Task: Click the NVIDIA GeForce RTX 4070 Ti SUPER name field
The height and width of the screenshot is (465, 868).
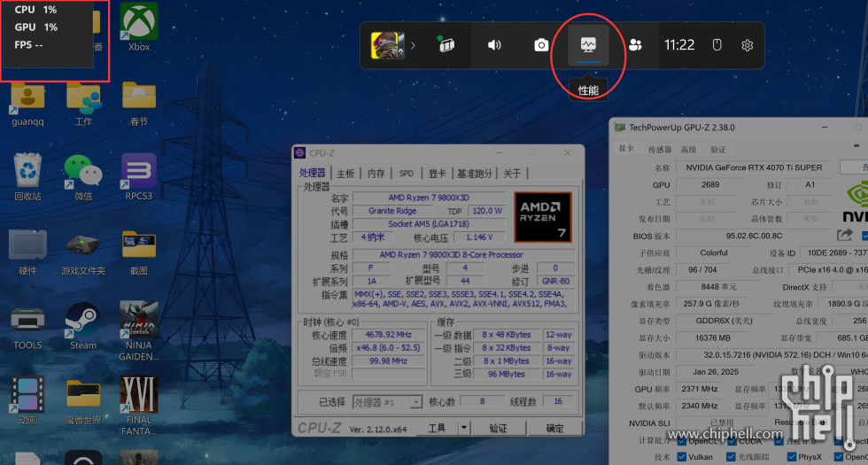Action: (x=754, y=167)
